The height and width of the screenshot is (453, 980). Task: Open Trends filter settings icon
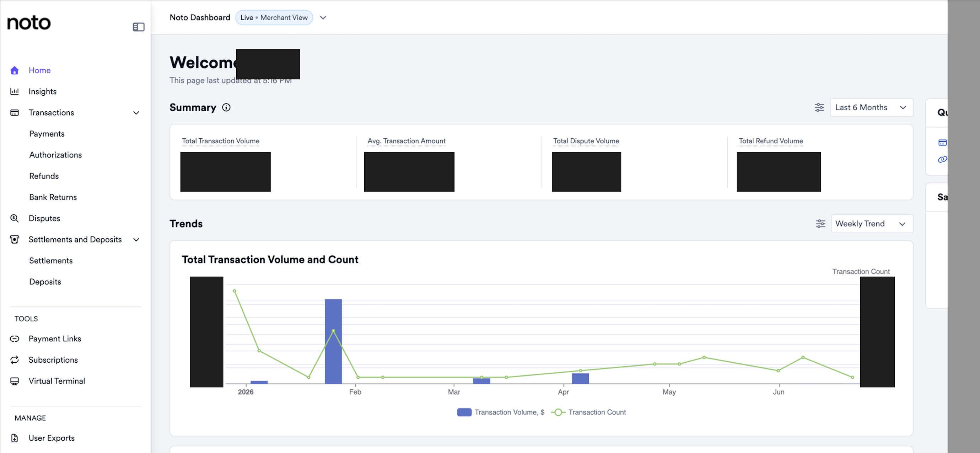(x=820, y=223)
